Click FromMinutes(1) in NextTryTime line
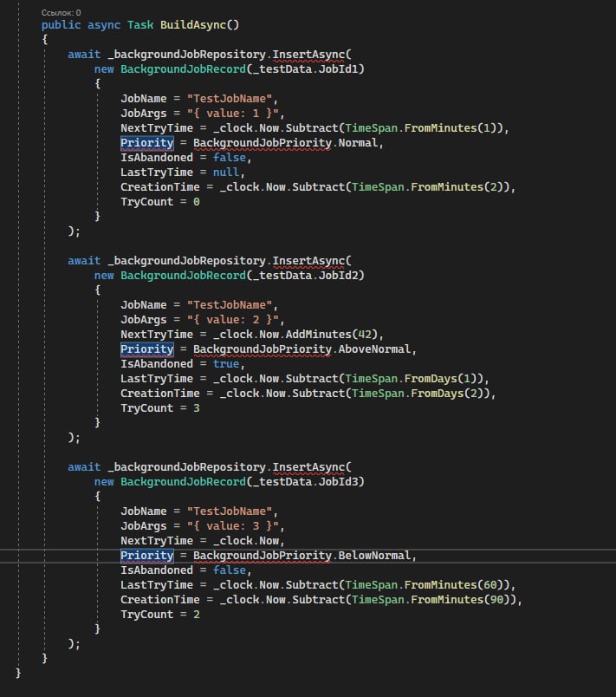 [x=450, y=128]
